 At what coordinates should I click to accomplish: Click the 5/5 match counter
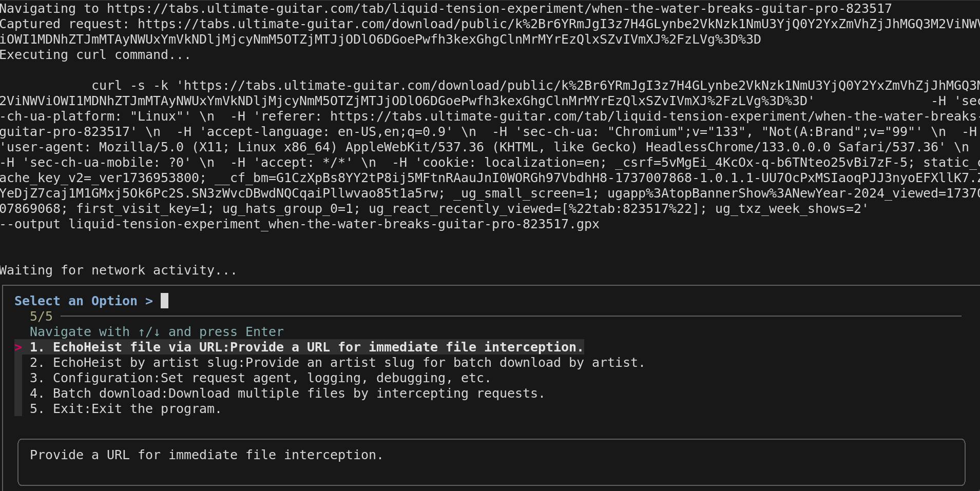tap(41, 317)
